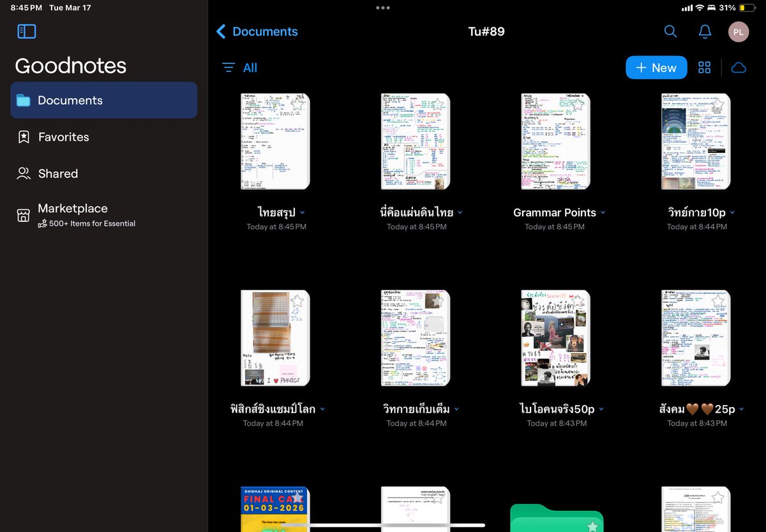This screenshot has height=532, width=766.
Task: Expand options chevron for นี่คือแผ่นดินไทย
Action: (460, 212)
